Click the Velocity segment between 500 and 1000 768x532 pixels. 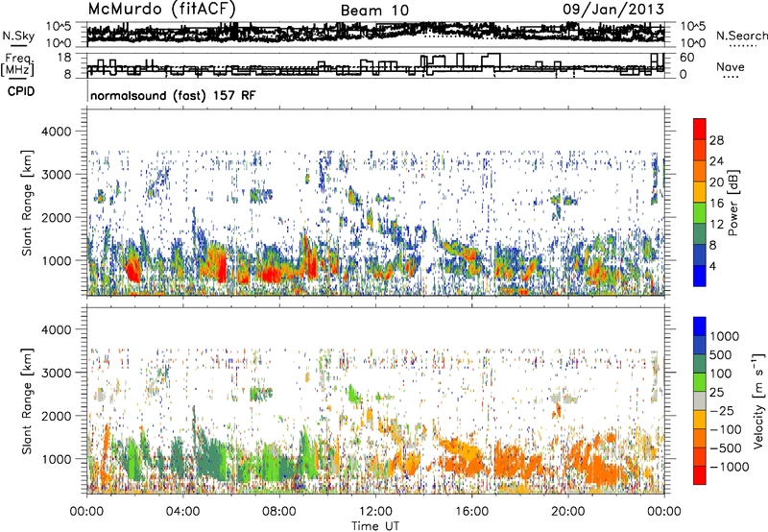(x=700, y=346)
